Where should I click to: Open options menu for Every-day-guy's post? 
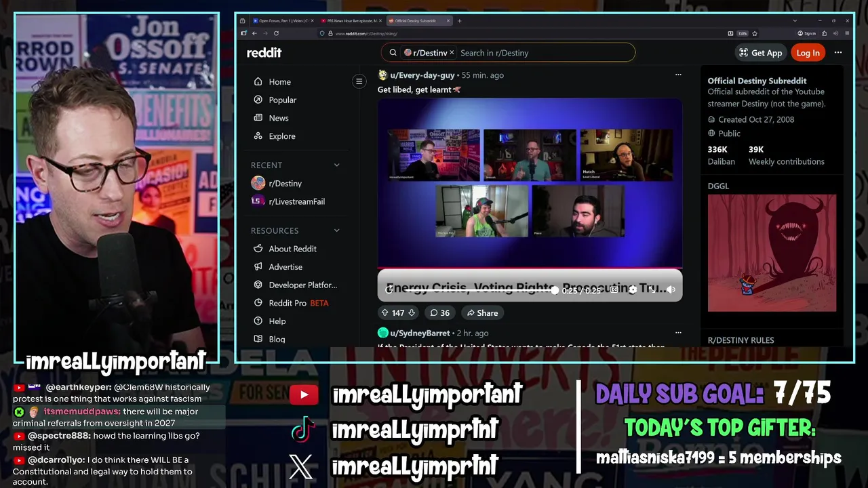[677, 75]
